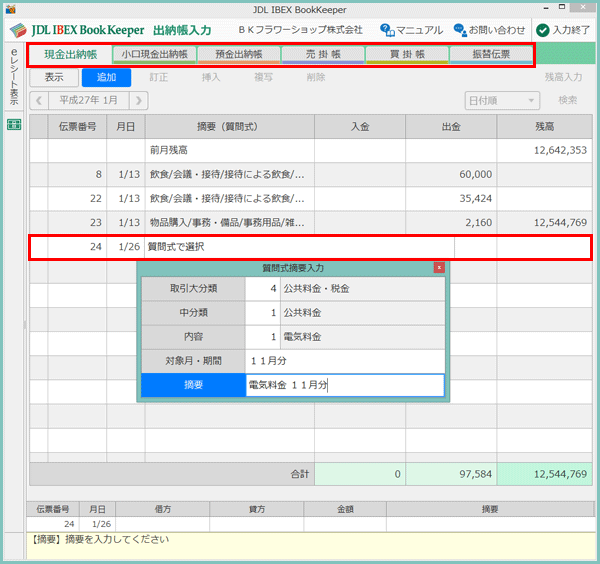Switch to 現金出納帳 tab
600x564 pixels.
click(x=70, y=54)
